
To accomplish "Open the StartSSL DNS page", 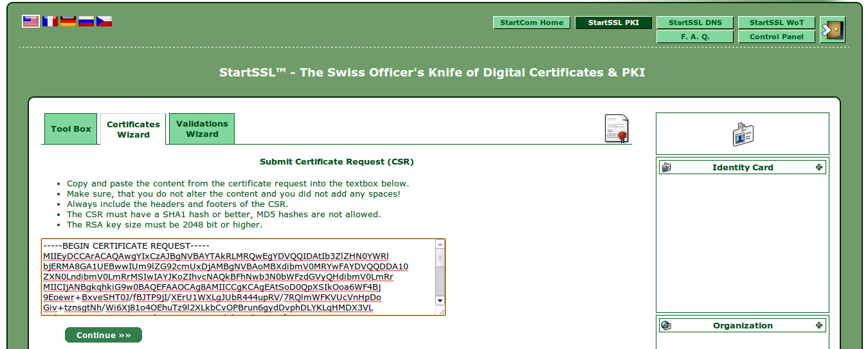I will [695, 22].
